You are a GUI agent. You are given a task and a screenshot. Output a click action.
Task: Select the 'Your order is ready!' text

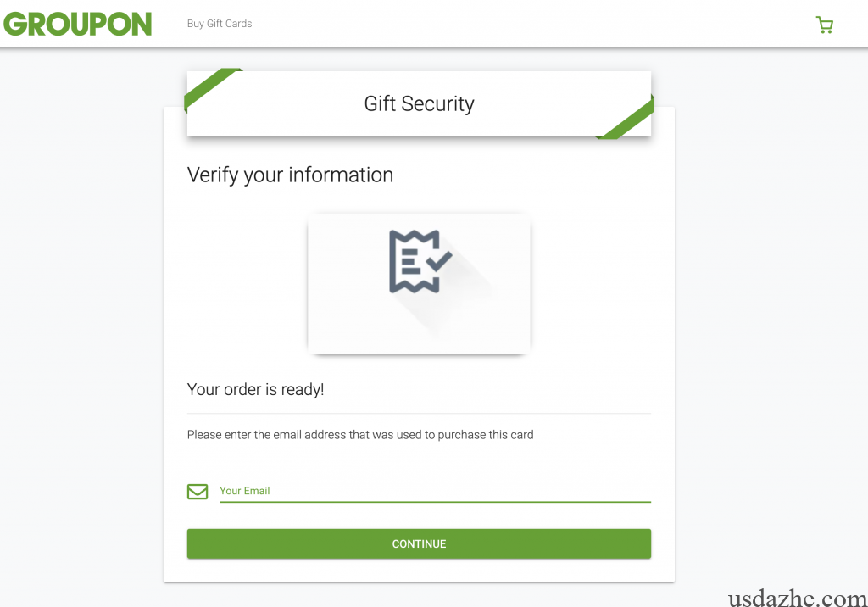tap(255, 390)
